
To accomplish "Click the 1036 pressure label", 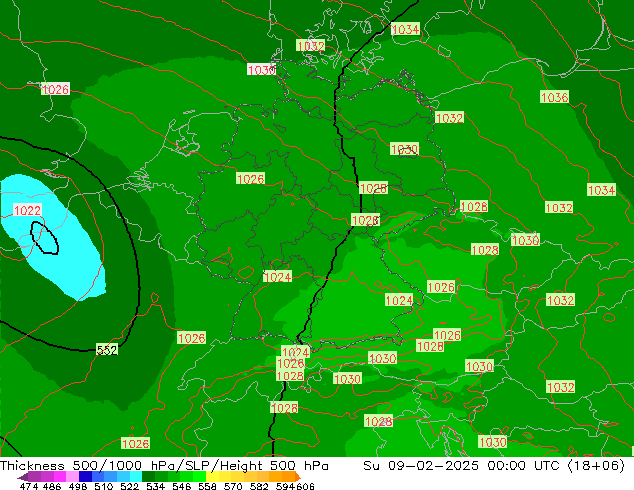I will pyautogui.click(x=554, y=97).
